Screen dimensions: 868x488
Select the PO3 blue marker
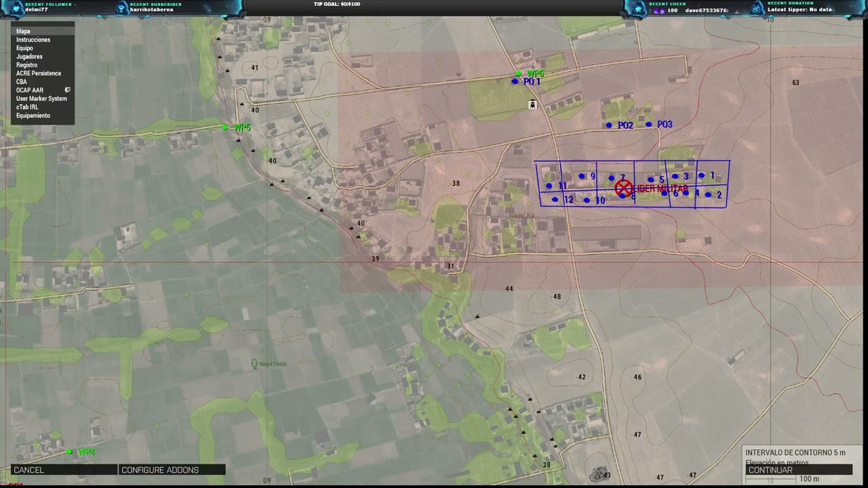tap(649, 125)
